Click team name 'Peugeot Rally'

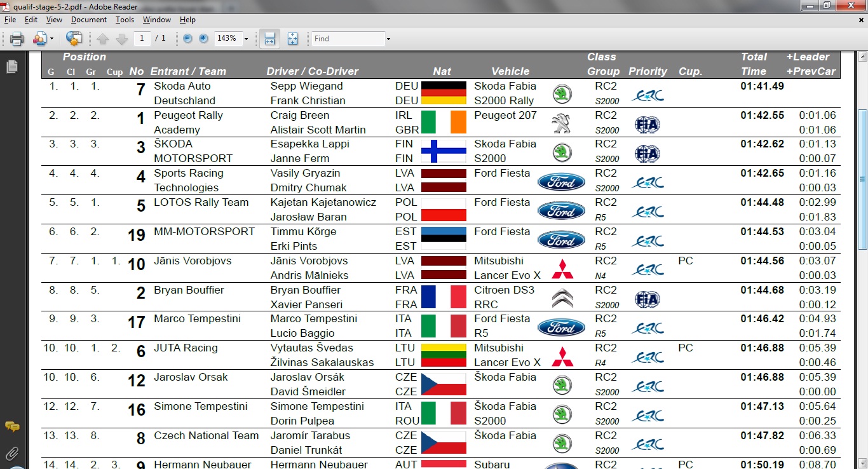pyautogui.click(x=188, y=115)
